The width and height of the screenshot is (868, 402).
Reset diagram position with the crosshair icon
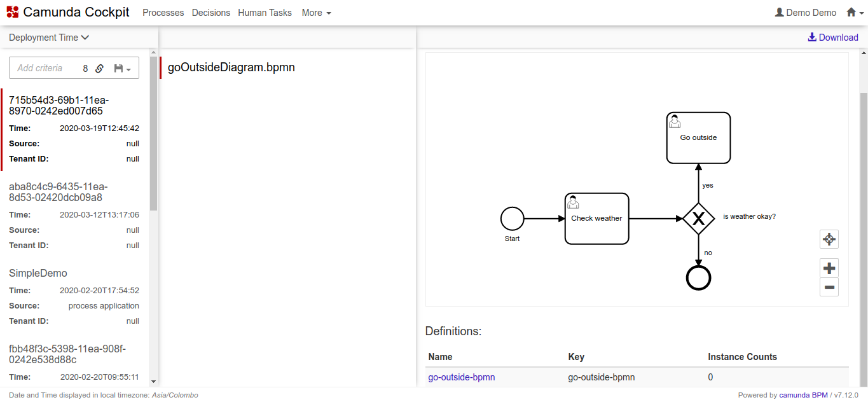pyautogui.click(x=829, y=239)
